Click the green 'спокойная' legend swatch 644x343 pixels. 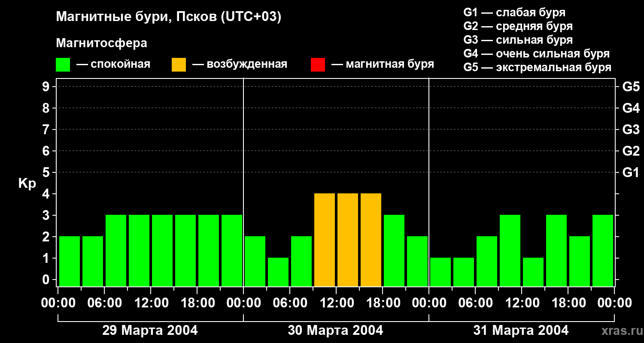tap(63, 65)
